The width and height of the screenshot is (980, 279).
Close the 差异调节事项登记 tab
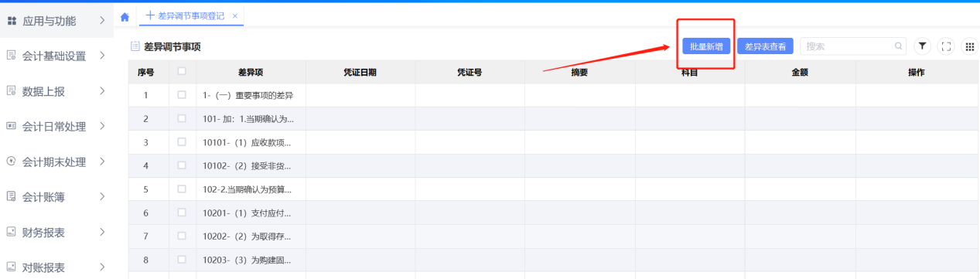235,16
